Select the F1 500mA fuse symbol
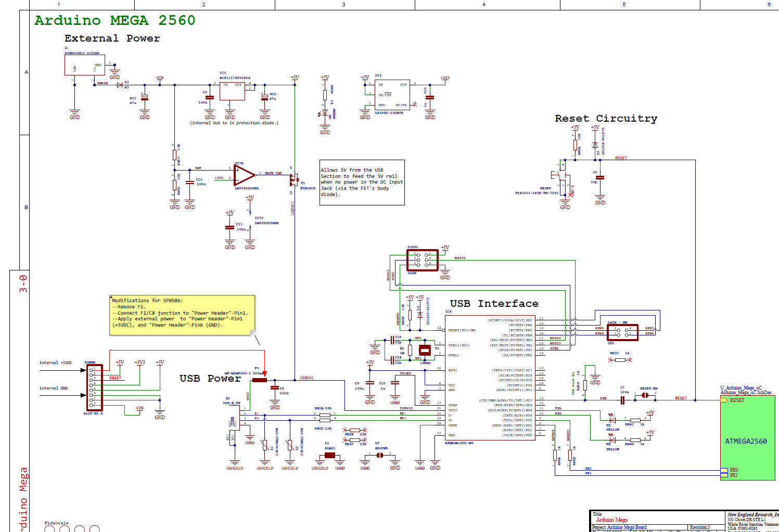This screenshot has height=532, width=779. tap(260, 380)
